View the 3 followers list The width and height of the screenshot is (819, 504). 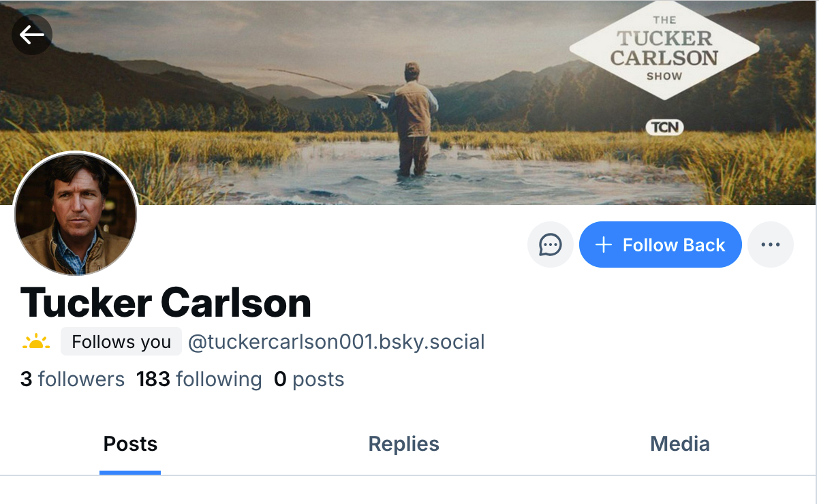72,379
